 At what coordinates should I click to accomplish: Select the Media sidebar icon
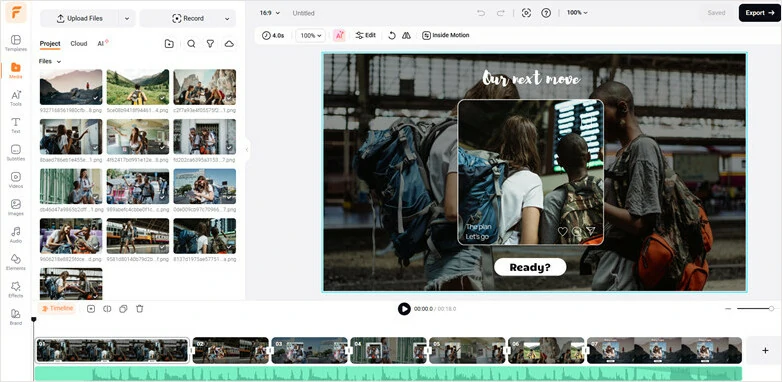click(16, 70)
